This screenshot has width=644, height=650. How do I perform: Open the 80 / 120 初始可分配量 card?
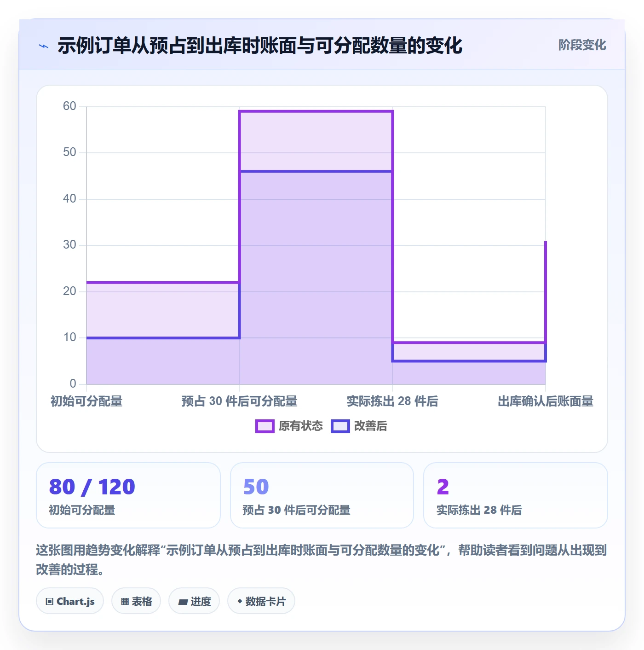click(128, 495)
